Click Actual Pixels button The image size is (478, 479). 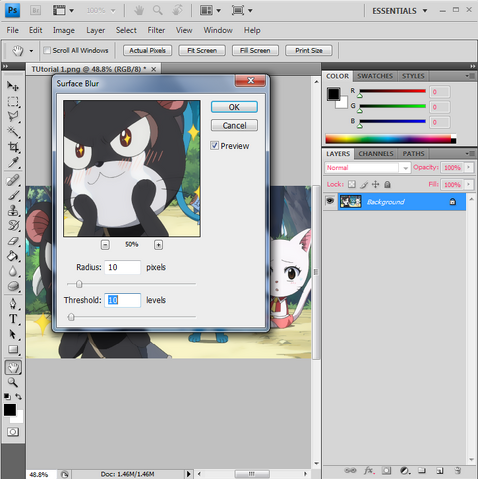click(x=147, y=51)
